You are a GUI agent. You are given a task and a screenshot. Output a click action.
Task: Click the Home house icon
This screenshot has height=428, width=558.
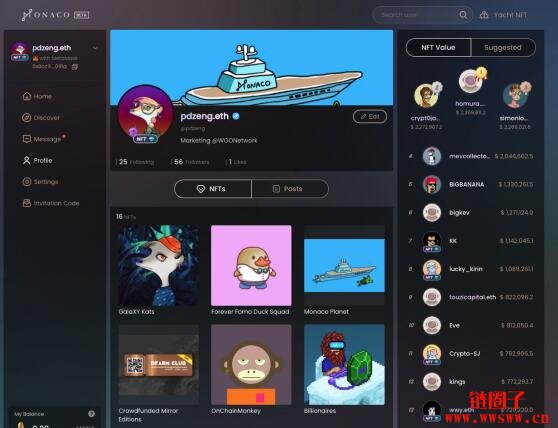[x=27, y=96]
